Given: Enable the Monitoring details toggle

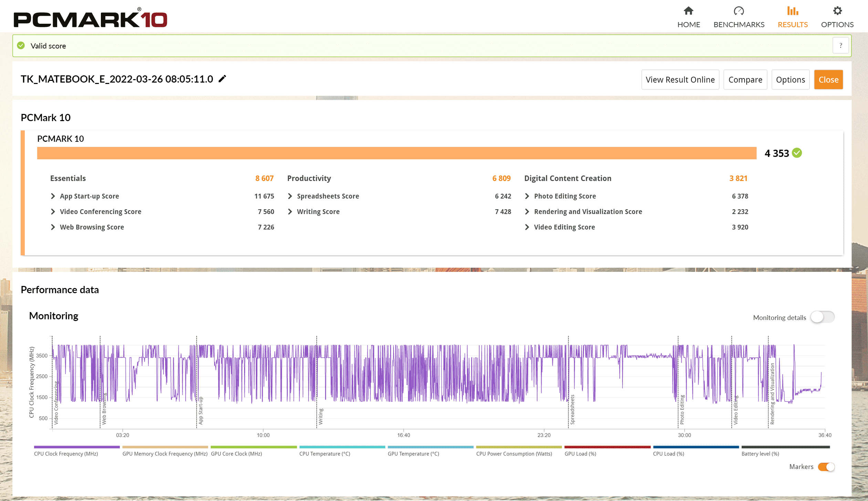Looking at the screenshot, I should pyautogui.click(x=822, y=317).
